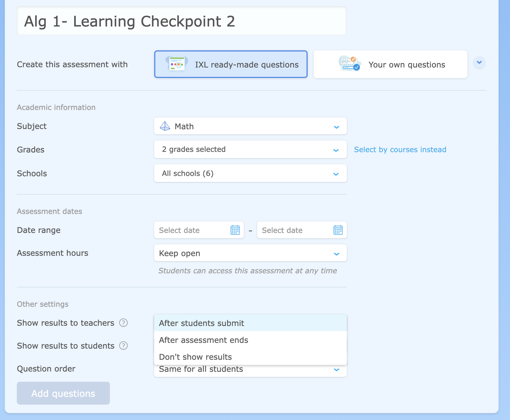The width and height of the screenshot is (510, 420).
Task: Click the Your own questions card icon
Action: tap(349, 64)
